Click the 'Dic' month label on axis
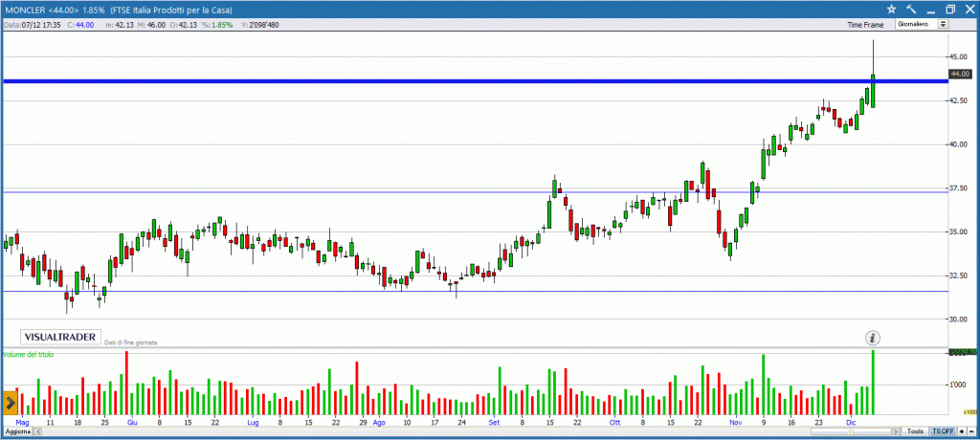Screen dimensions: 980x440 850,423
